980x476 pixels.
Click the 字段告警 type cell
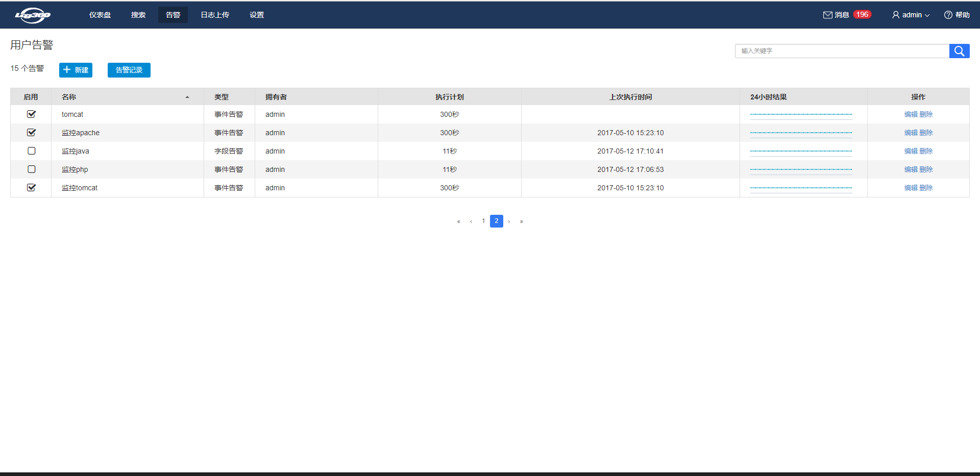229,151
